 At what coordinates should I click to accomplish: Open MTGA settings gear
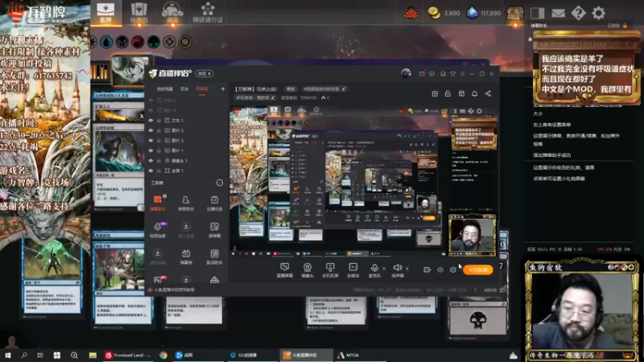point(598,13)
